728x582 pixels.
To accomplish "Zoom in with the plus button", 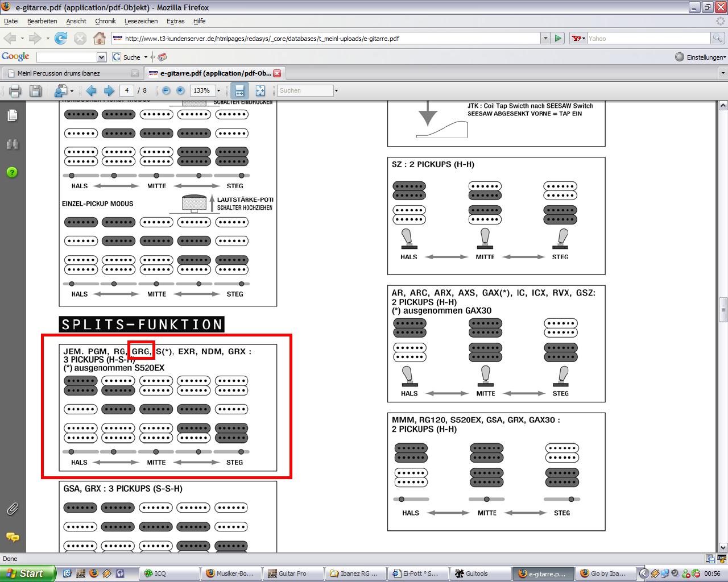I will click(x=180, y=90).
